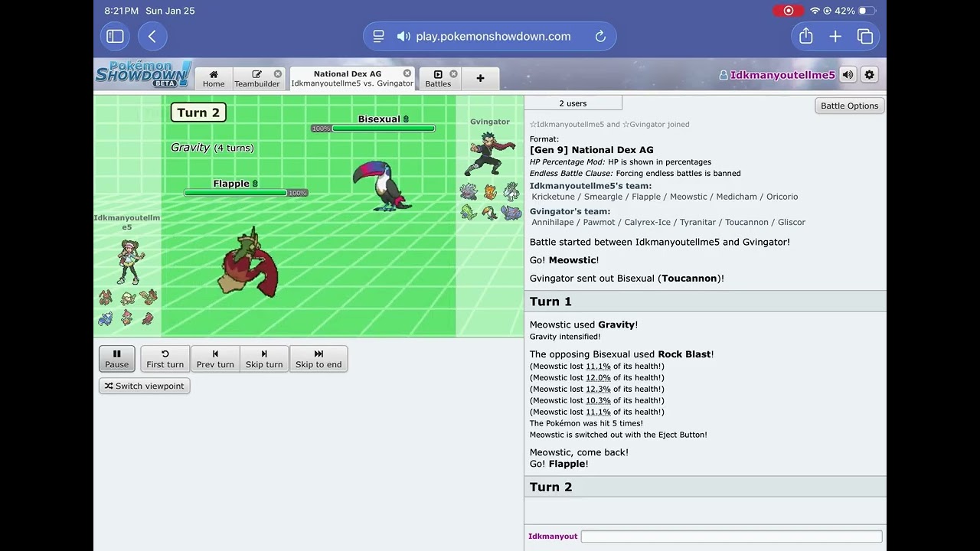
Task: Open the Safari share sheet
Action: pos(805,36)
